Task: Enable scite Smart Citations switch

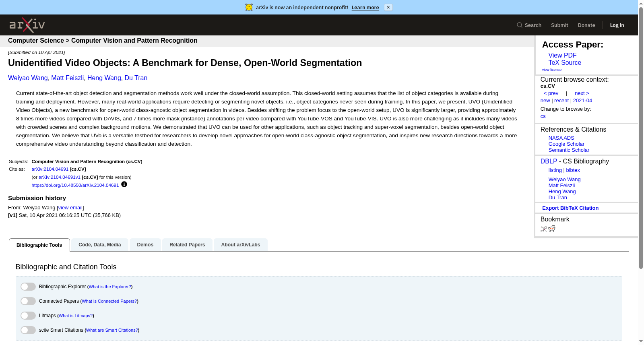Action: (x=28, y=330)
